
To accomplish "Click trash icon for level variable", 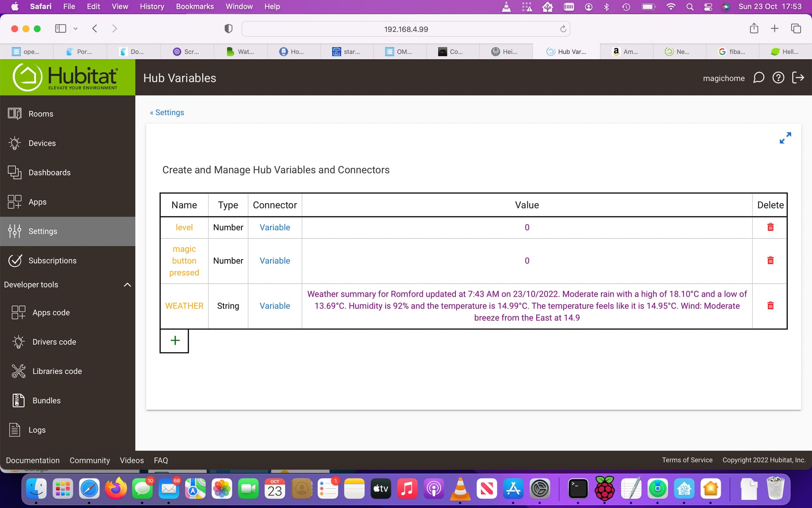I will 770,227.
